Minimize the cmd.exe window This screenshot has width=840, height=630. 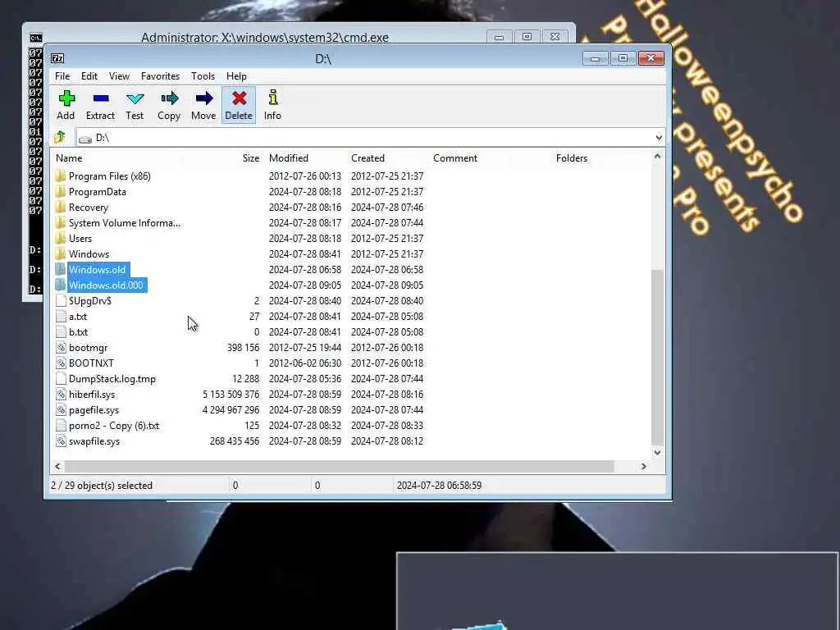tap(499, 37)
